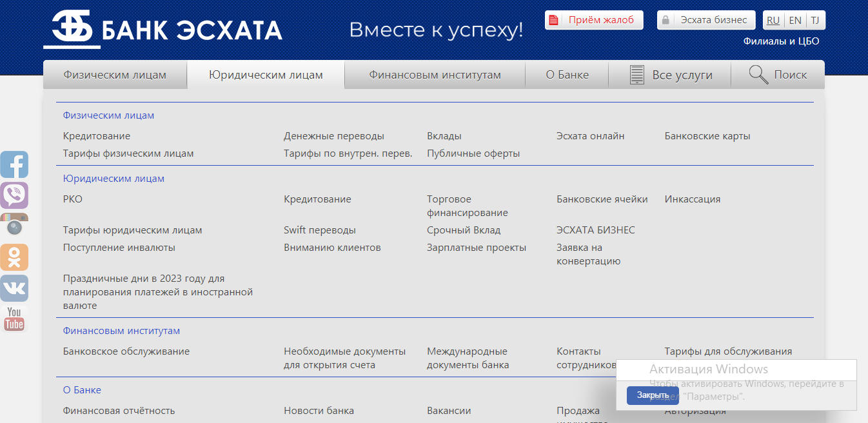Switch language to TJ
The width and height of the screenshot is (868, 423).
[815, 20]
